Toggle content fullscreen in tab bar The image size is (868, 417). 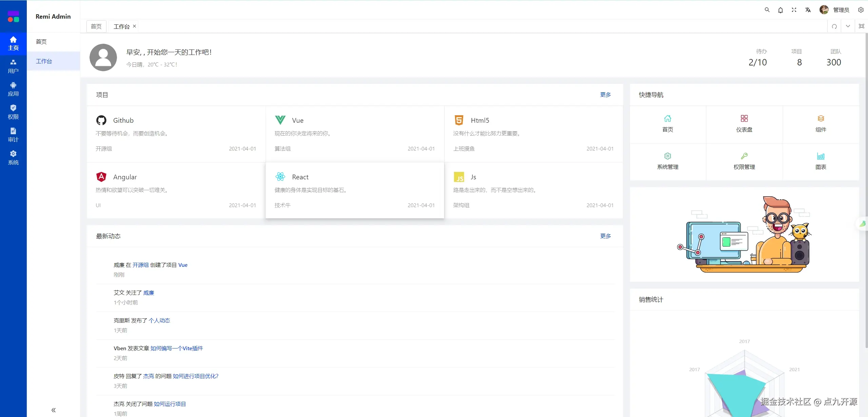click(861, 26)
